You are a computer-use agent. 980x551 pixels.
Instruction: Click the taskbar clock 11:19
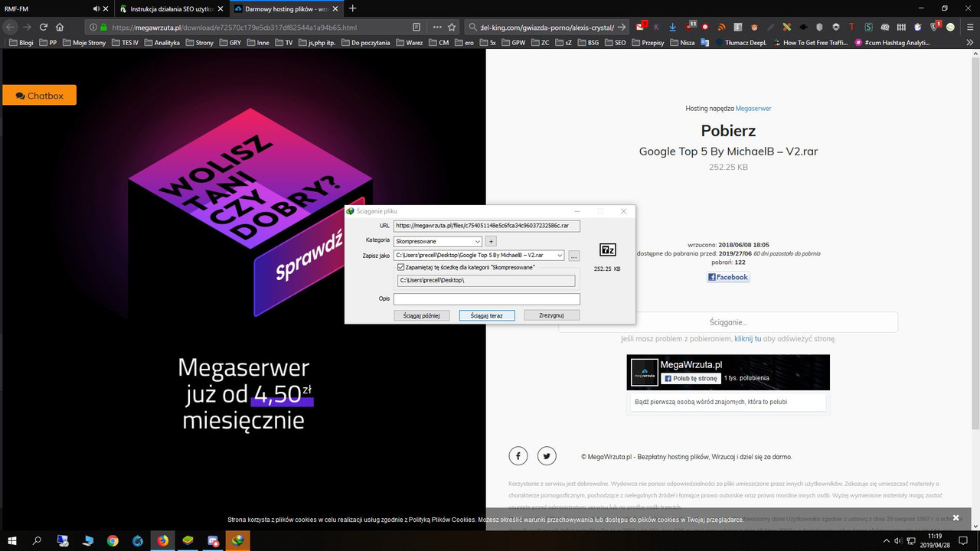[x=935, y=540]
